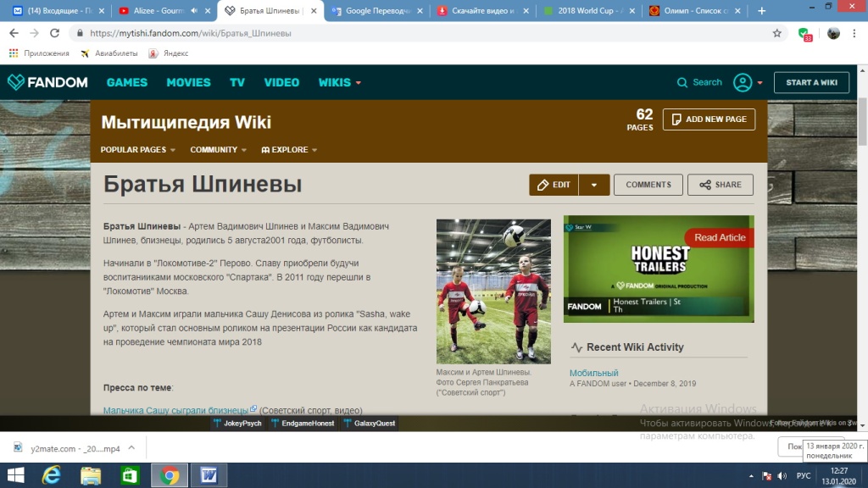Click the START A WIKI button
Screen dimensions: 868x488
[x=811, y=82]
